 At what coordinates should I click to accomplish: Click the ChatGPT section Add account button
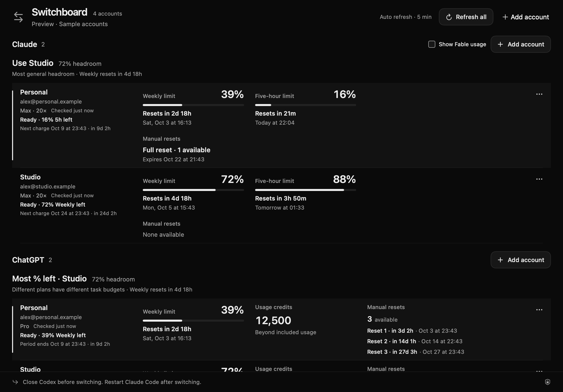tap(521, 260)
